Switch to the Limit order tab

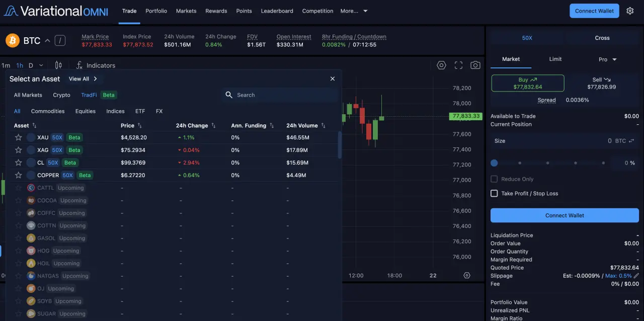point(555,59)
